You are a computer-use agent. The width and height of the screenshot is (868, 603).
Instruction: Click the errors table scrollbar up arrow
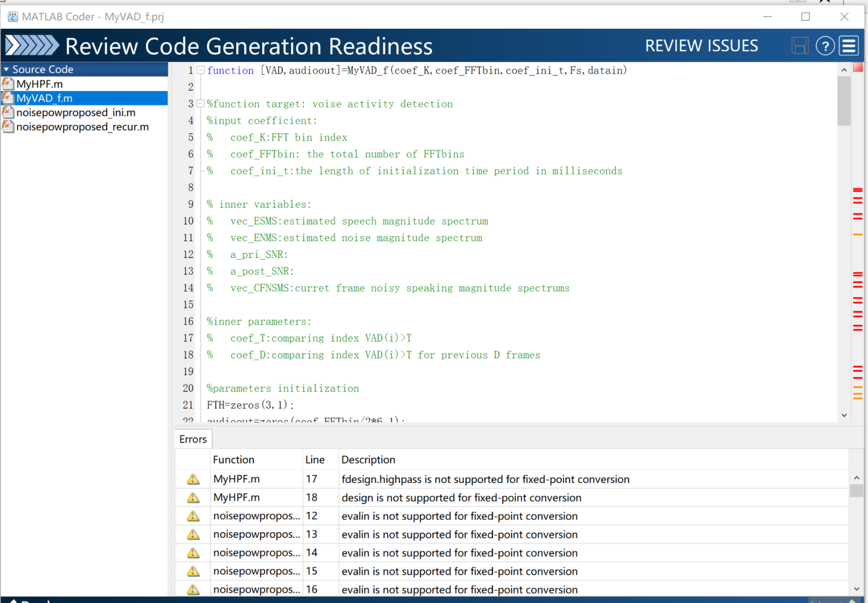857,478
